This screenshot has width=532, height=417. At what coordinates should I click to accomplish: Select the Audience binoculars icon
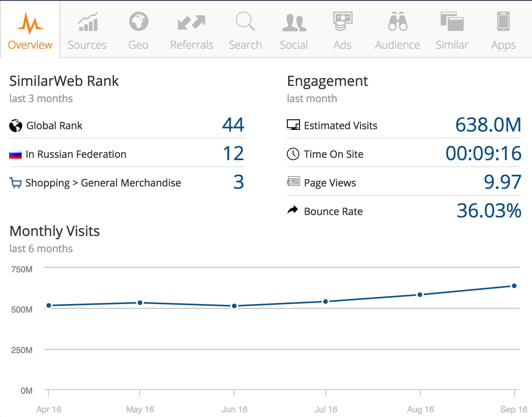(x=397, y=22)
